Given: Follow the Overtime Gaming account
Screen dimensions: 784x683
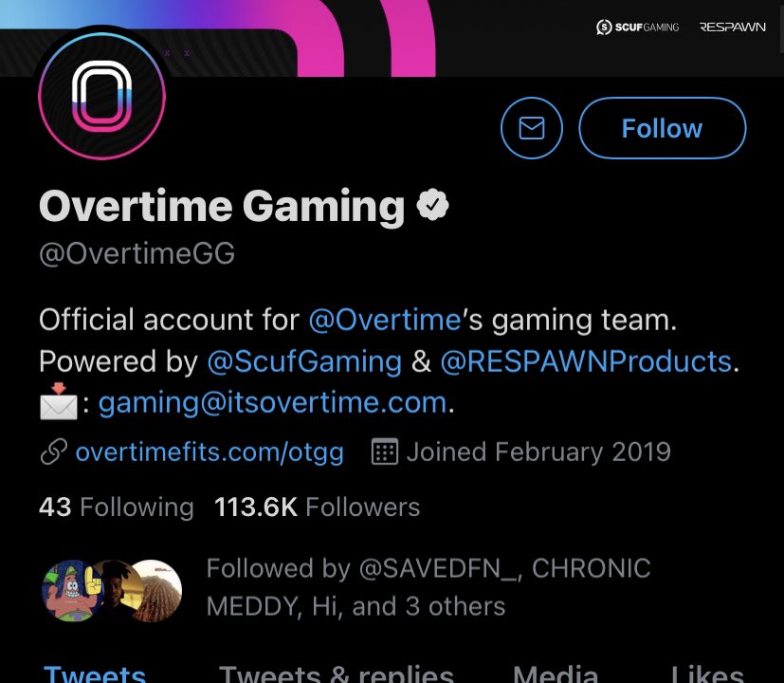Looking at the screenshot, I should click(662, 128).
